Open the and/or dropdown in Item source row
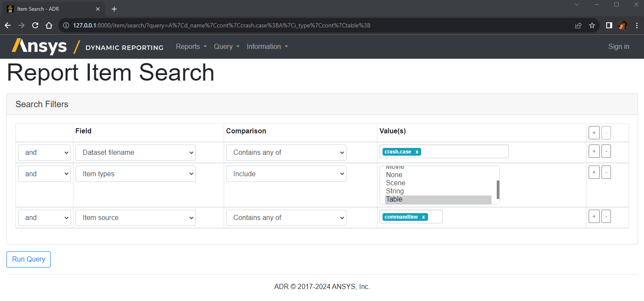Screen dimensions: 644x301 point(44,218)
